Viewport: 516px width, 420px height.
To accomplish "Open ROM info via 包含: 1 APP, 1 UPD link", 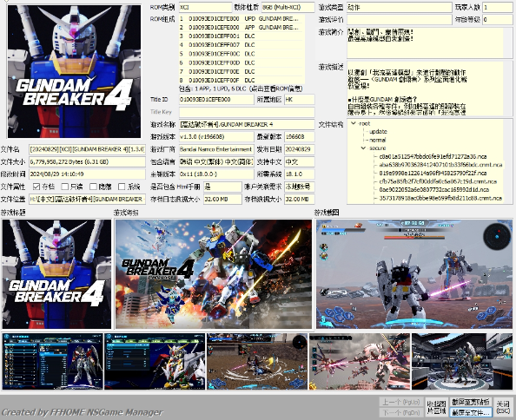I will (x=241, y=89).
